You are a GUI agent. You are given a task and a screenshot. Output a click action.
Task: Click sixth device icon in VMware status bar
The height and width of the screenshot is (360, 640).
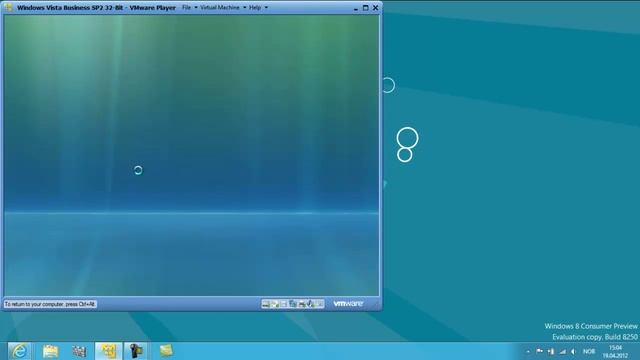(x=310, y=304)
